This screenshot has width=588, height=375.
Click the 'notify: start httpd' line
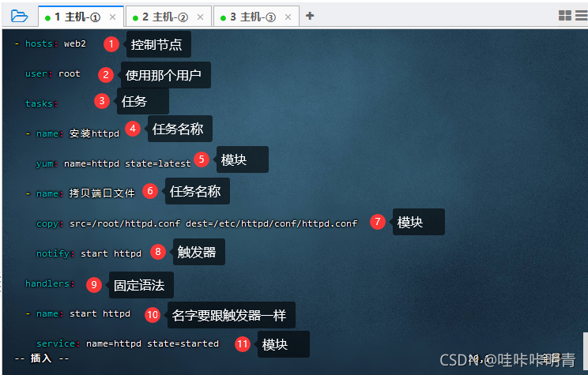point(89,253)
